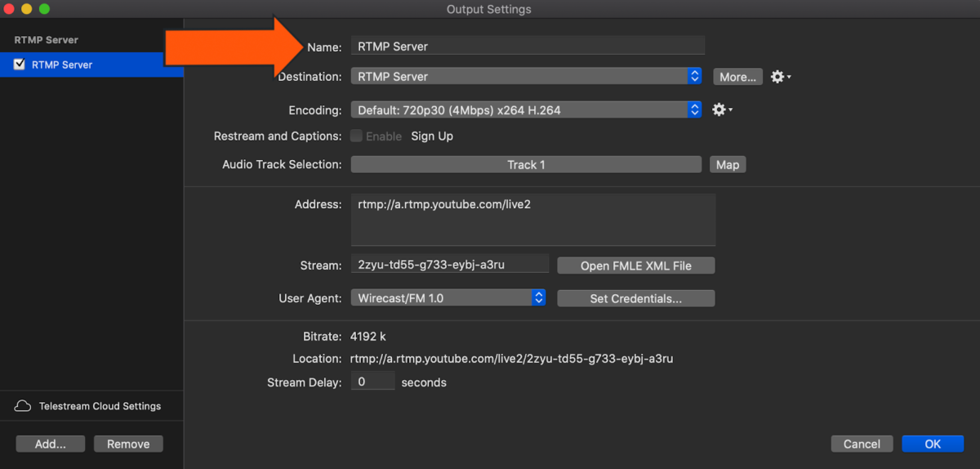Viewport: 980px width, 469px height.
Task: Open Set Credentials... dialog
Action: pos(635,298)
